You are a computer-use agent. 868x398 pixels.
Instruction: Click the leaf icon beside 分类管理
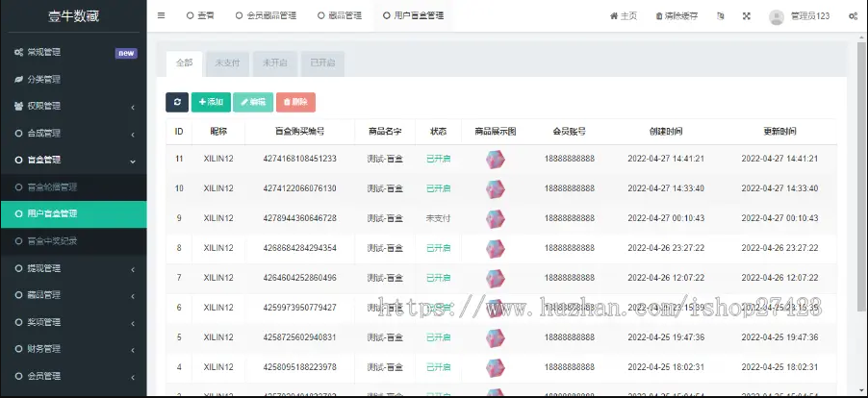click(x=19, y=80)
